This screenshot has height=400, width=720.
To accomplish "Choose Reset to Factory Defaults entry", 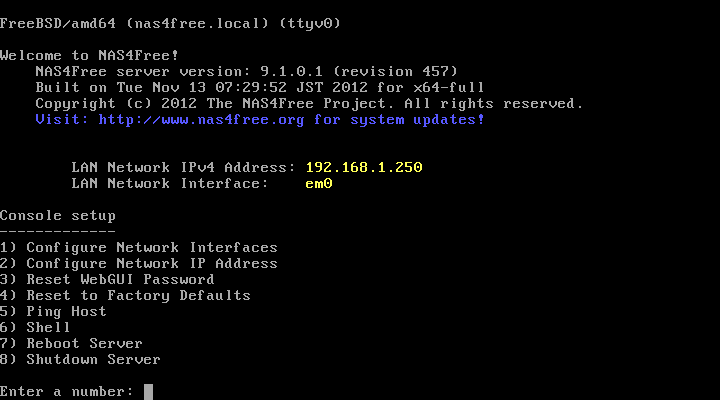I will click(125, 295).
